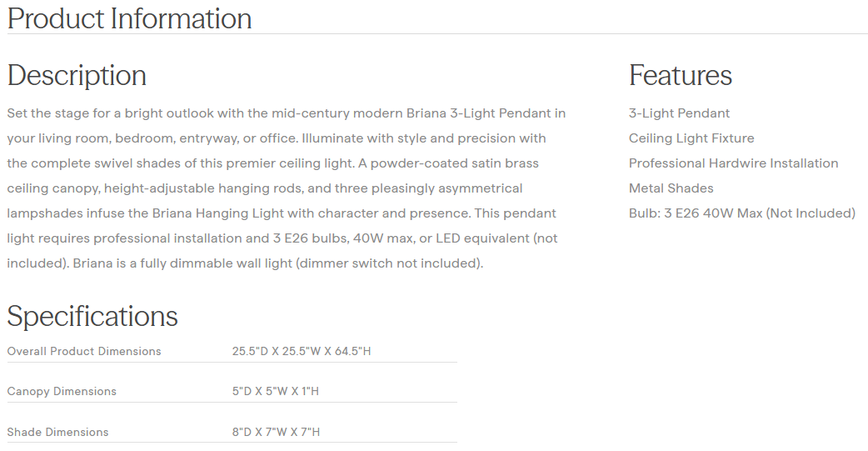Click the Description section heading
Image resolution: width=868 pixels, height=451 pixels.
pyautogui.click(x=77, y=75)
